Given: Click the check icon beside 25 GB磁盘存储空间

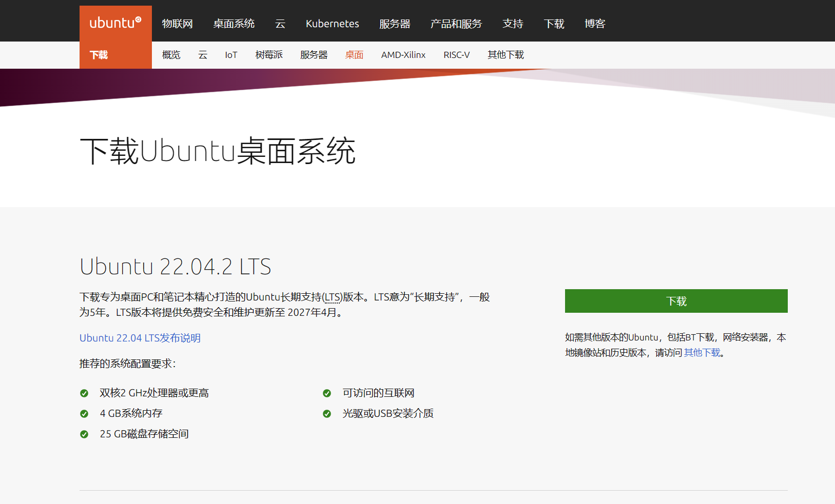Looking at the screenshot, I should 84,434.
